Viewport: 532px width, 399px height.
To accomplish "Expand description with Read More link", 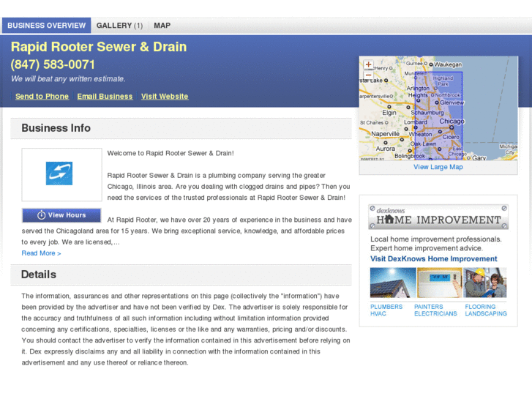I will 42,253.
